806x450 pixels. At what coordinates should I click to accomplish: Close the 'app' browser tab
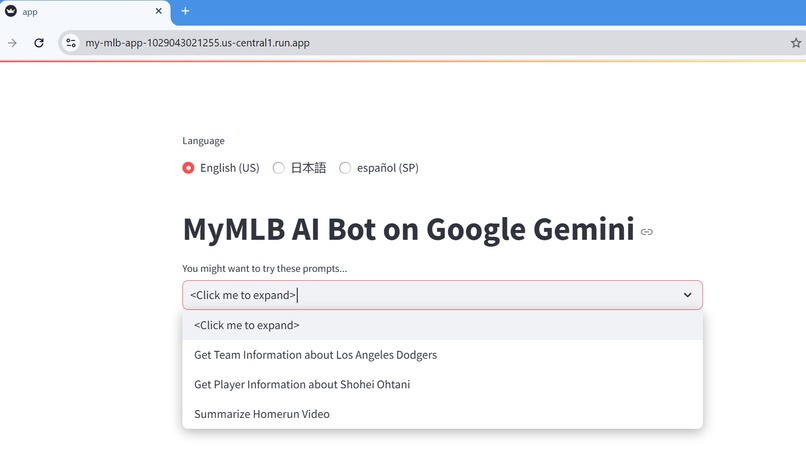pos(158,11)
